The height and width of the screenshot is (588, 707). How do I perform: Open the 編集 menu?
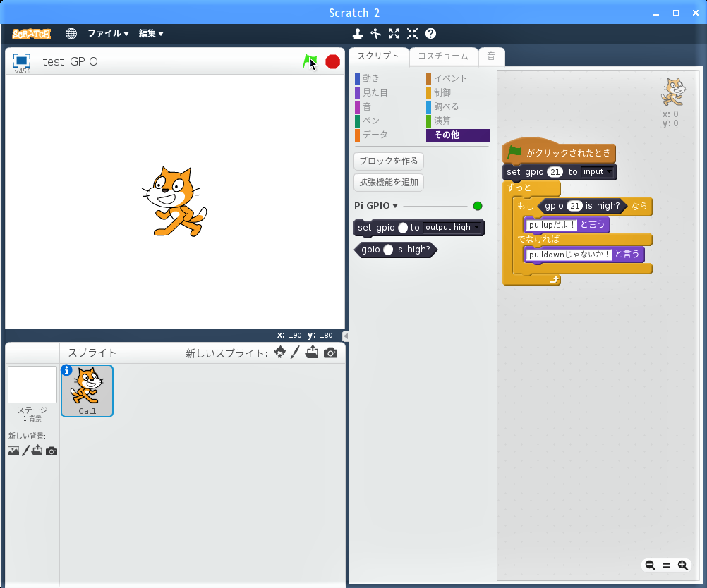[151, 33]
